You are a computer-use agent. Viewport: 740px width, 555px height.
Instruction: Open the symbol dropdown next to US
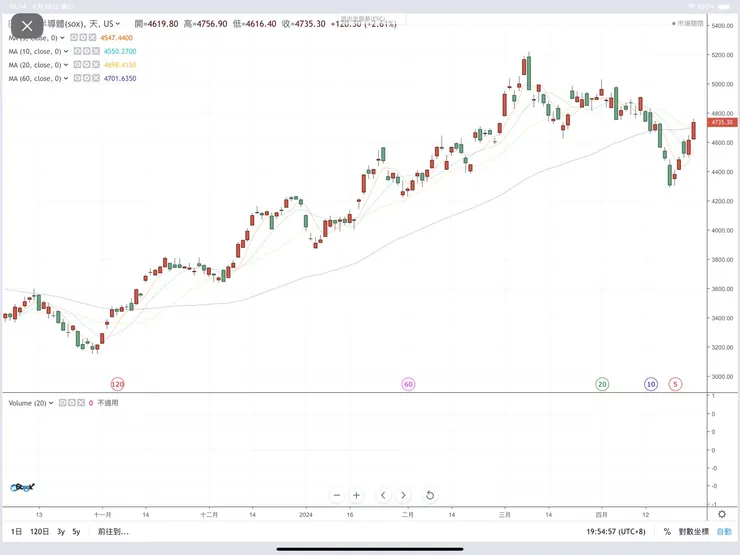click(x=118, y=24)
